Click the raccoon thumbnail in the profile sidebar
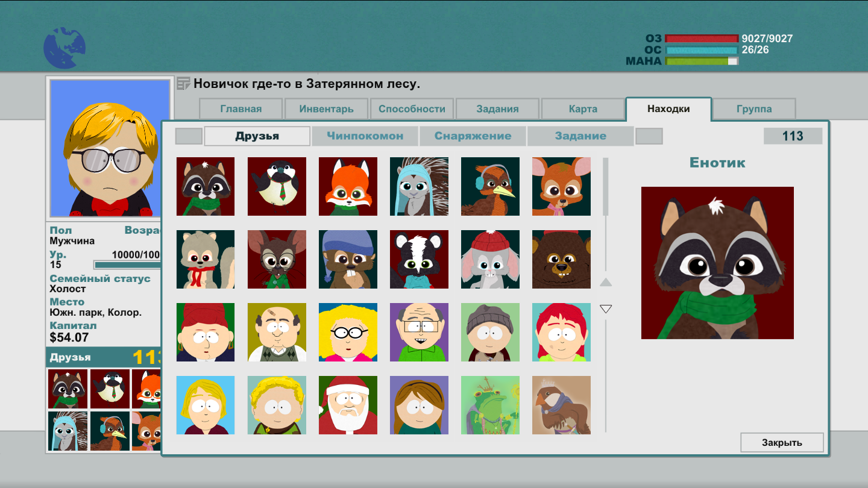The width and height of the screenshot is (868, 488). tap(68, 389)
